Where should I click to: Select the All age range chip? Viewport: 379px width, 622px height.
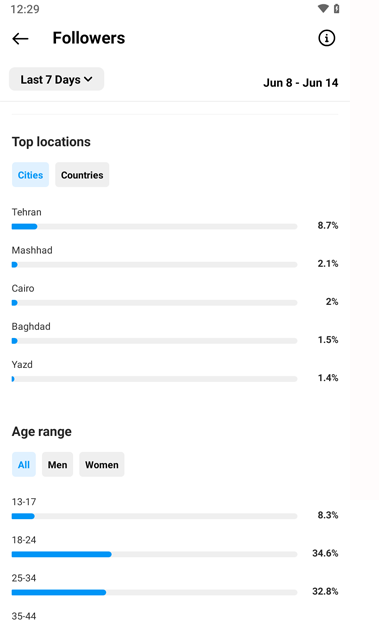click(x=24, y=465)
